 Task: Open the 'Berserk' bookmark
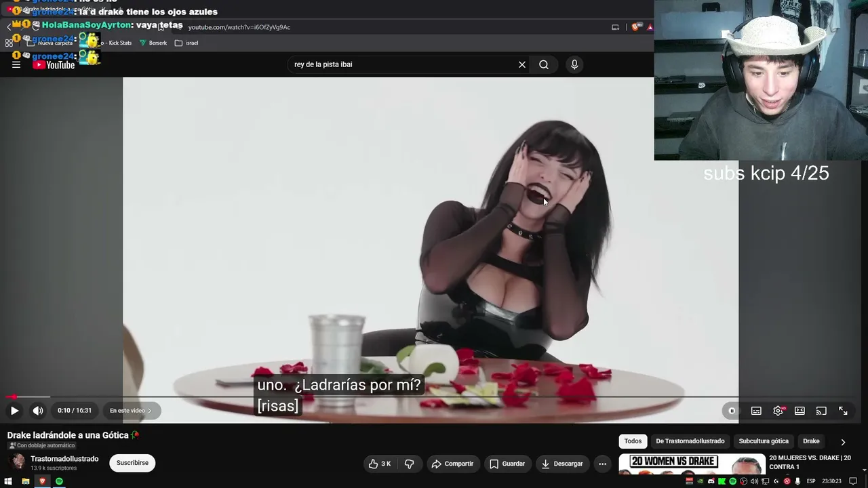(x=153, y=43)
